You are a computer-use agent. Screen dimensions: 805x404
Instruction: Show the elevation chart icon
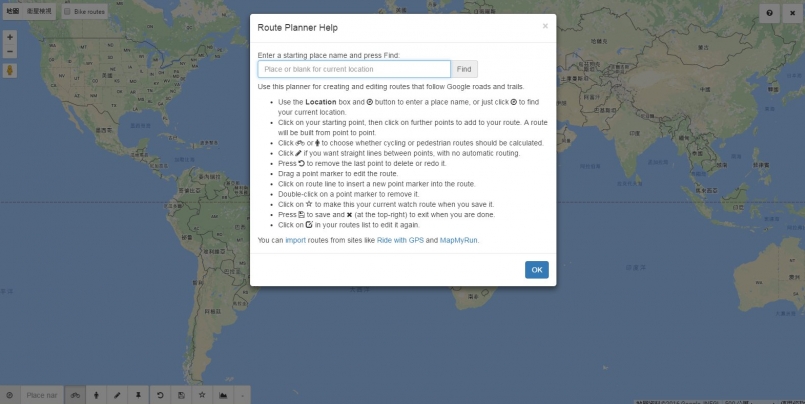coord(222,395)
